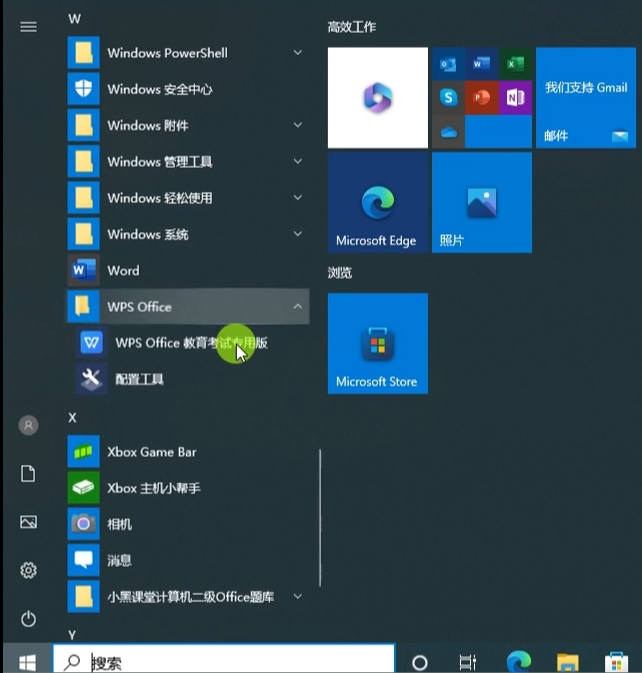Screen dimensions: 642x673
Task: Open Documents from the Start sidebar
Action: pos(28,474)
